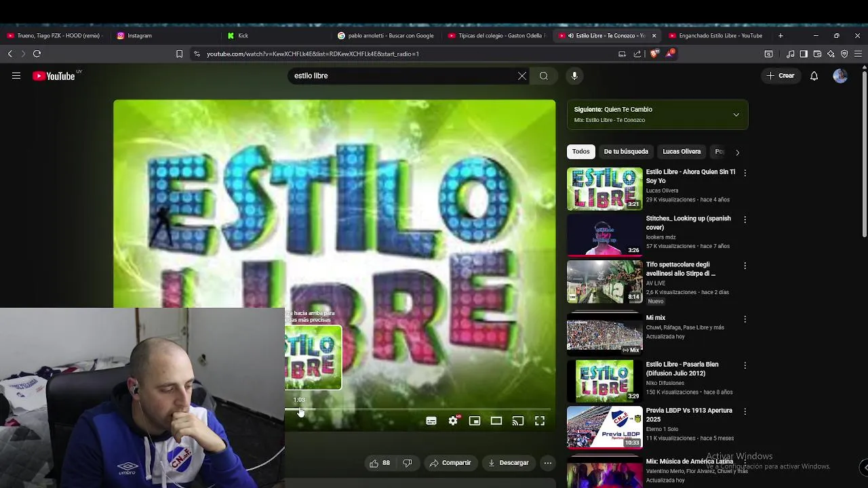Open Stitches Looking up video thumbnail
The image size is (868, 488).
[x=604, y=235]
